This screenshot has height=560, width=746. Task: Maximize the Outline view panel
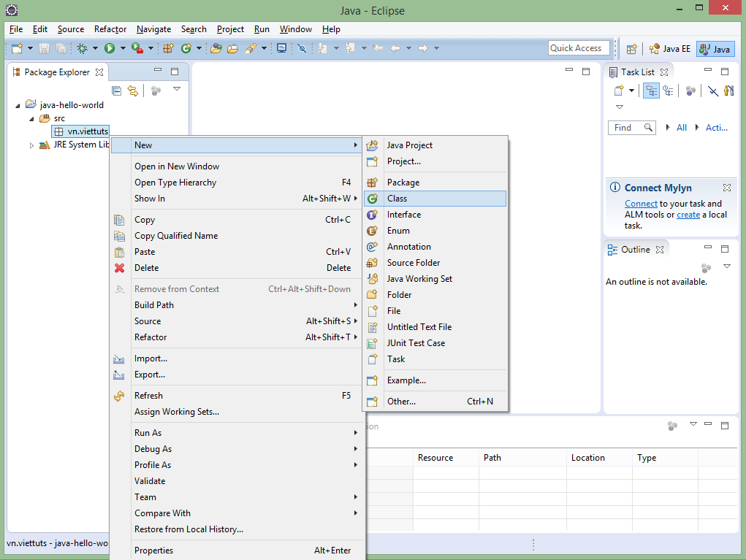pyautogui.click(x=725, y=249)
